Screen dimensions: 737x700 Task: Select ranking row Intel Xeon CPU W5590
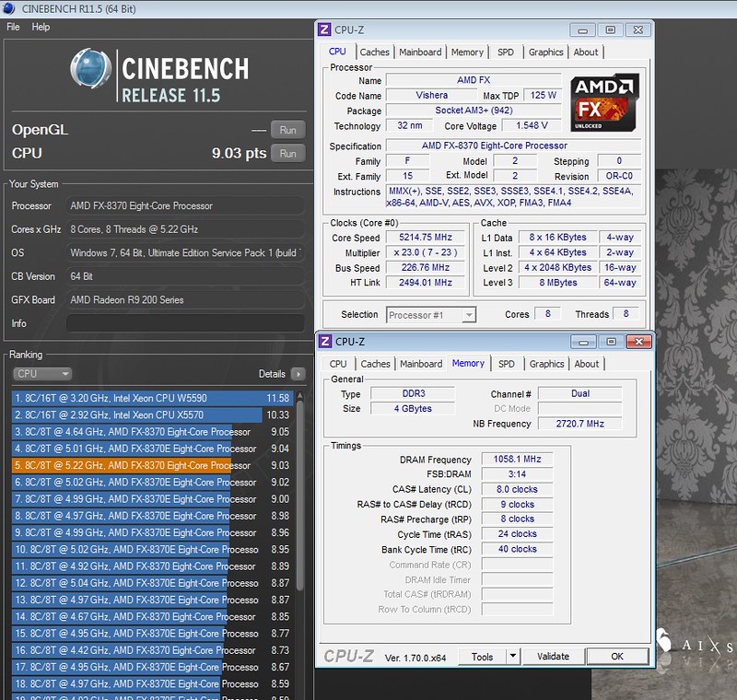click(x=152, y=399)
